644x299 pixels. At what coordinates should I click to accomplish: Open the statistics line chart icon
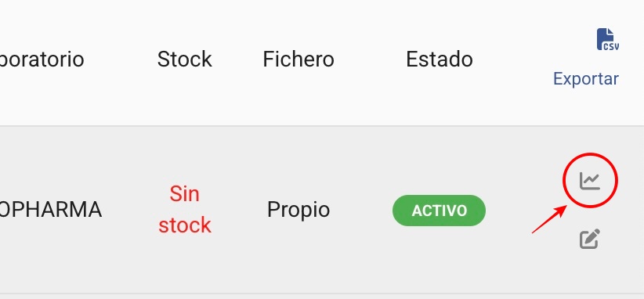click(x=590, y=181)
